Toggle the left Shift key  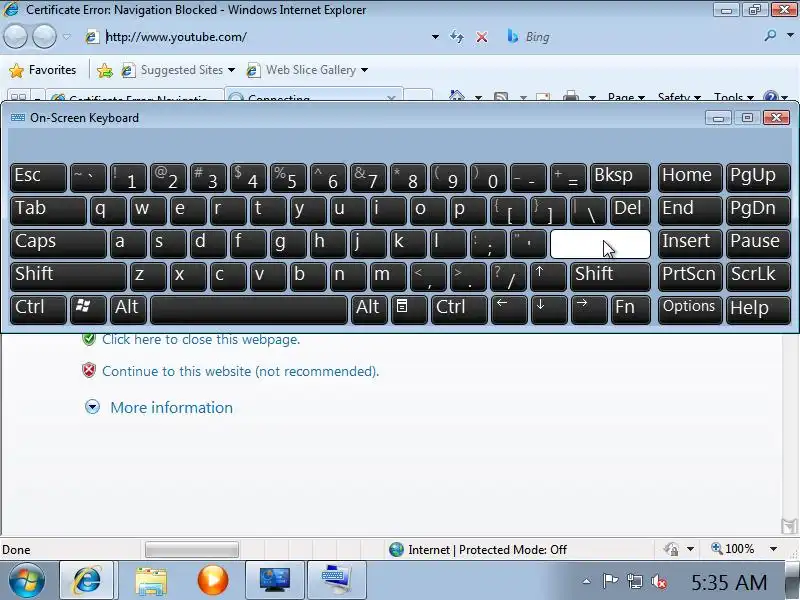coord(68,276)
